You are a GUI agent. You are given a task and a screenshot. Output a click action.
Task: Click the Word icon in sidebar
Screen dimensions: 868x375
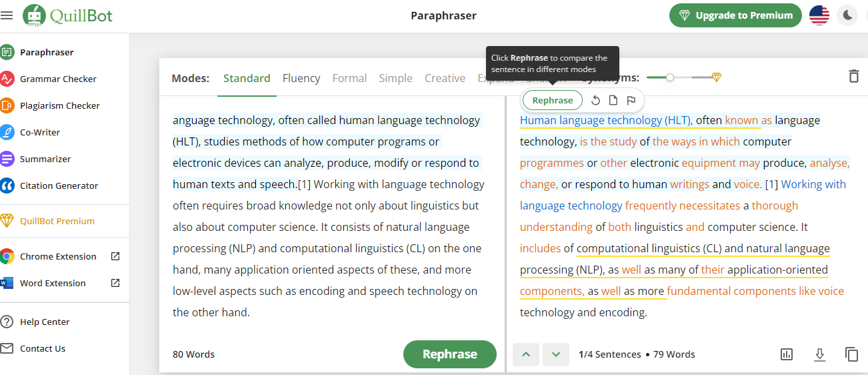tap(7, 283)
